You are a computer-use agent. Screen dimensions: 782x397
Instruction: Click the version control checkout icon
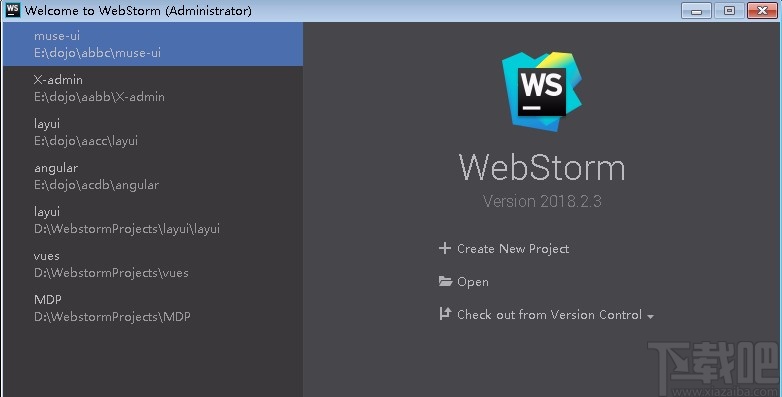click(x=445, y=314)
